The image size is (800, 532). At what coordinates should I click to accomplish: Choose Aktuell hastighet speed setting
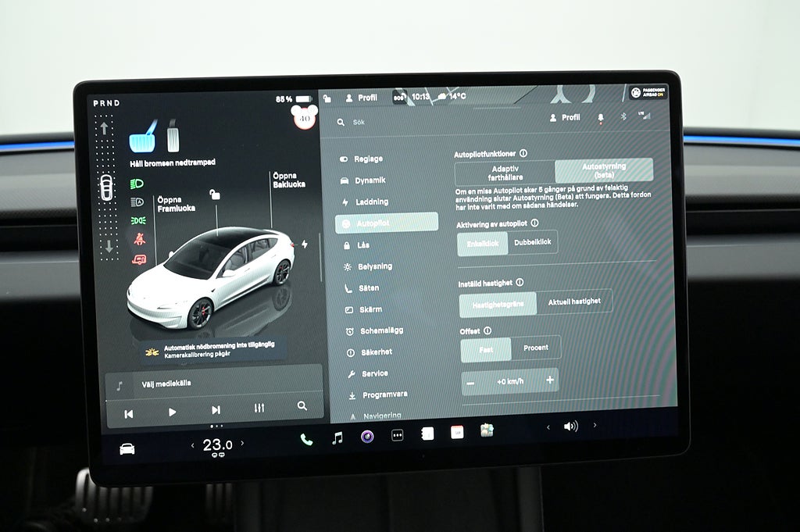[x=574, y=302]
